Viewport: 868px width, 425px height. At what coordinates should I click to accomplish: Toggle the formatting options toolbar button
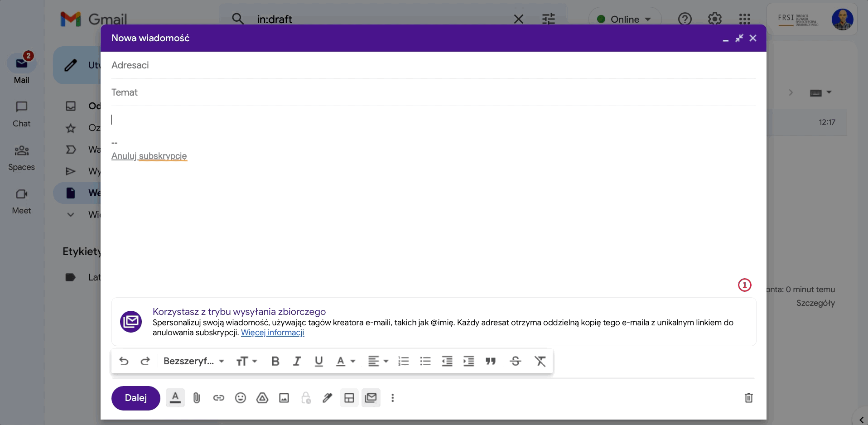click(175, 398)
